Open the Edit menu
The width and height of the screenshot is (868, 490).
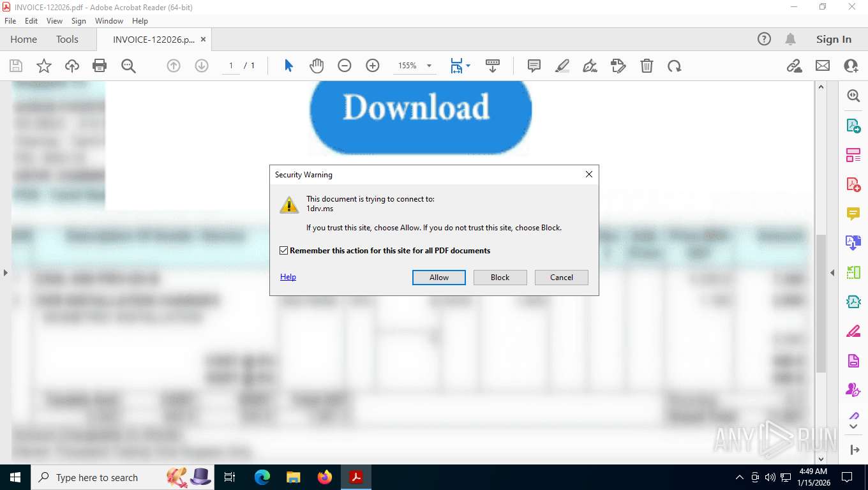pyautogui.click(x=31, y=21)
